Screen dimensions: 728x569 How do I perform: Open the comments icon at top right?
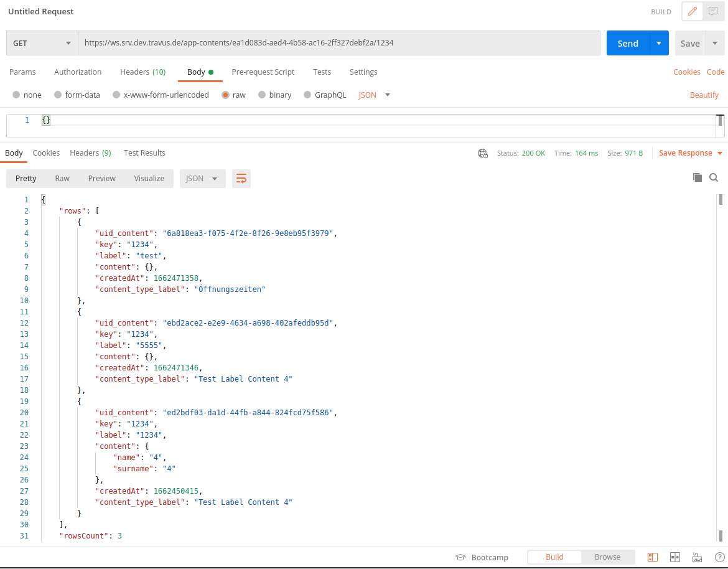(713, 11)
